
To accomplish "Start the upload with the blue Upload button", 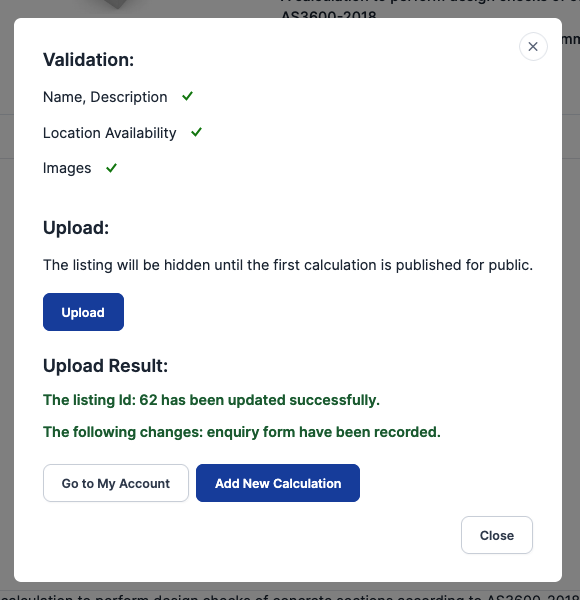I will pyautogui.click(x=83, y=312).
